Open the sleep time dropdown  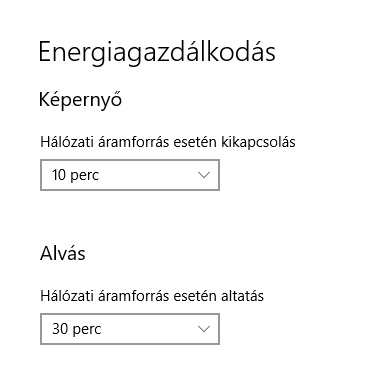(130, 329)
